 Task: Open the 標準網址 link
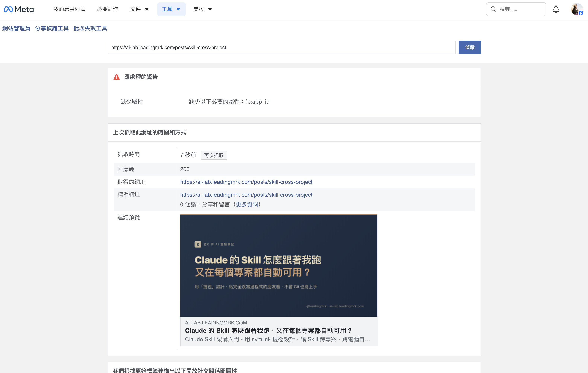point(246,195)
